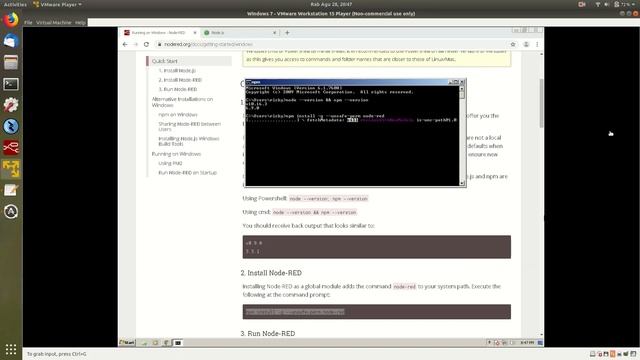Open the VMware Help menu

click(80, 22)
